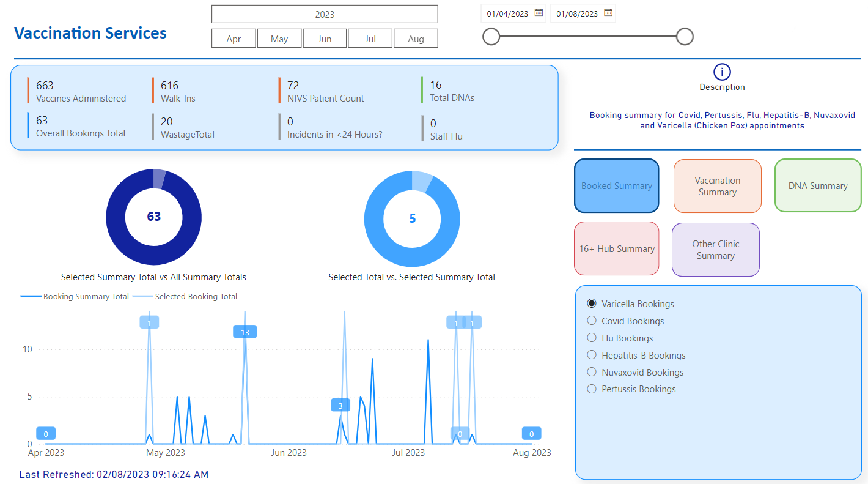Open the Description info icon
This screenshot has width=868, height=484.
pos(722,72)
